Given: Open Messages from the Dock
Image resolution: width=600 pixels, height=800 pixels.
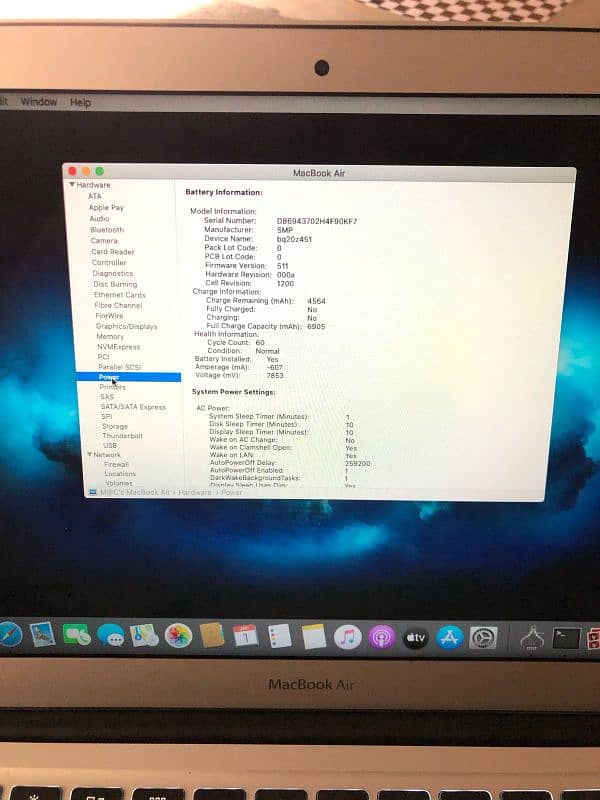Looking at the screenshot, I should click(x=111, y=636).
